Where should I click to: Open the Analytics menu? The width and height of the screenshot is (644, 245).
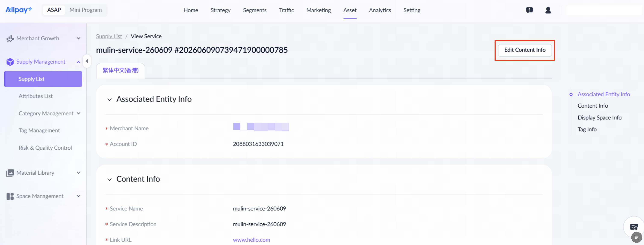(380, 10)
